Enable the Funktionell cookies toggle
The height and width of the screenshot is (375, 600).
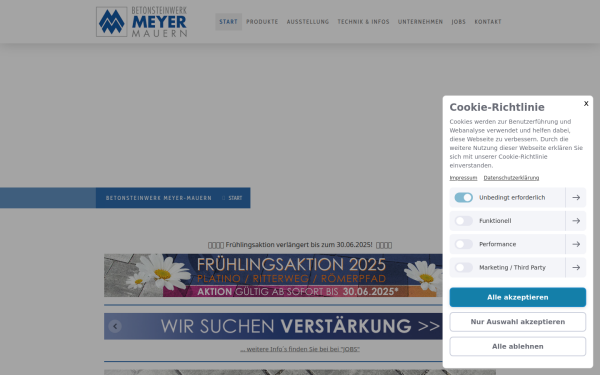[463, 221]
